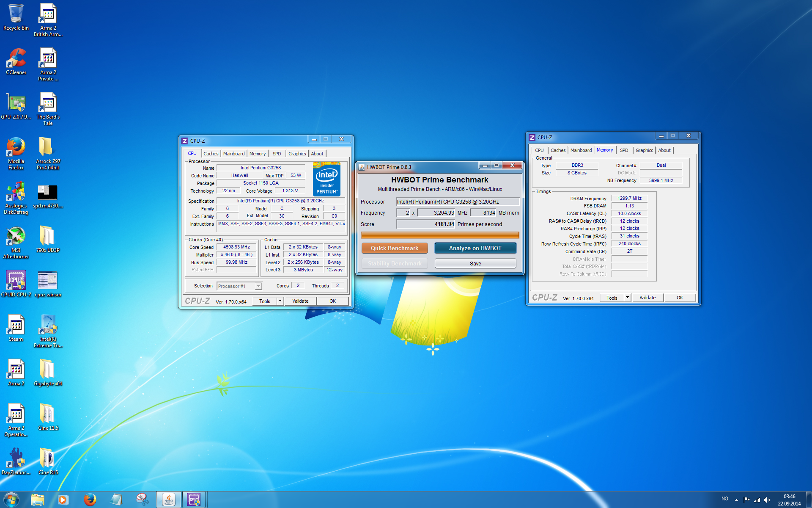Screen dimensions: 812x508
Task: Open Arma 2 British Armed Forces shortcut
Action: tap(48, 20)
